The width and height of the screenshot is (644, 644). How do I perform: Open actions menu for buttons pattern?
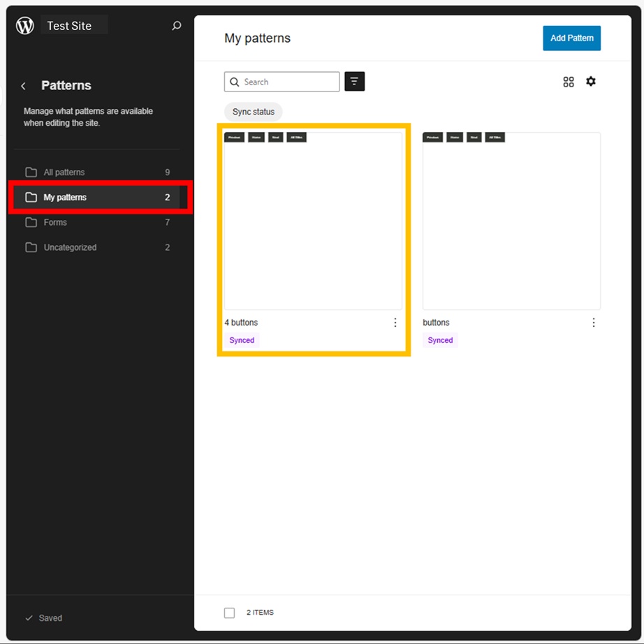pos(594,323)
